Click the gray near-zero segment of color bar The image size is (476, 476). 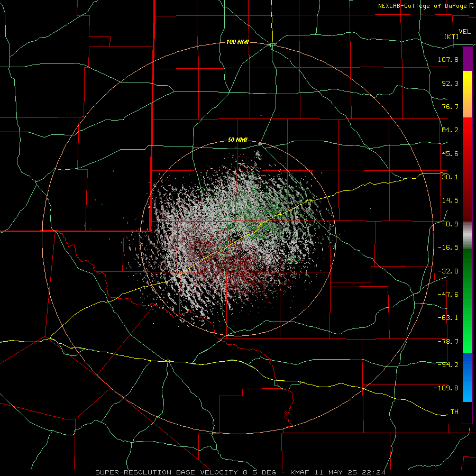[x=467, y=235]
